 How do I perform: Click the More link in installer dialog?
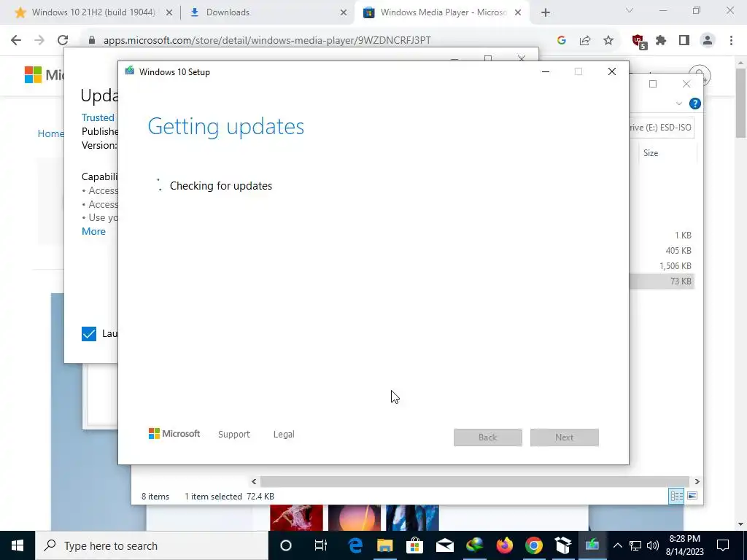(x=94, y=231)
